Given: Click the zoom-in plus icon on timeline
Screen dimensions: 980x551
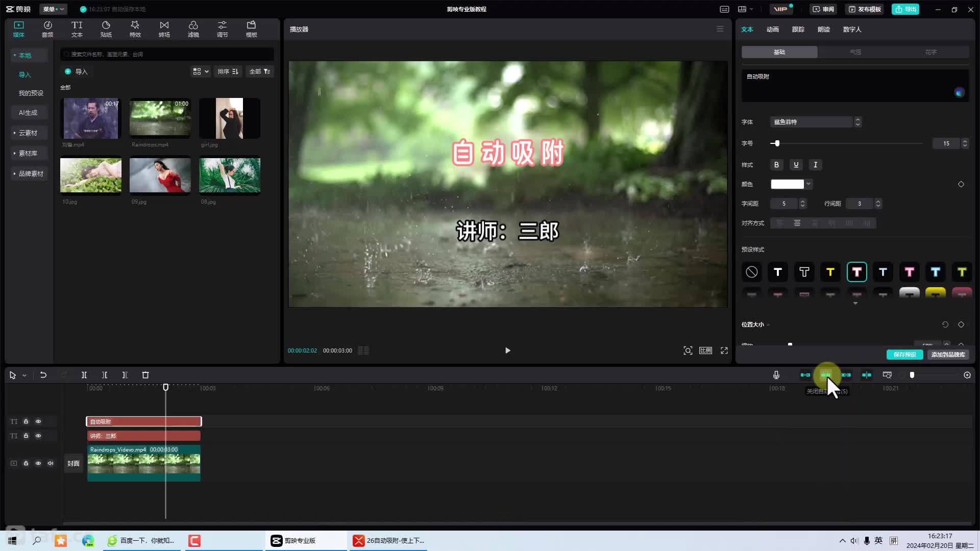Looking at the screenshot, I should point(967,375).
